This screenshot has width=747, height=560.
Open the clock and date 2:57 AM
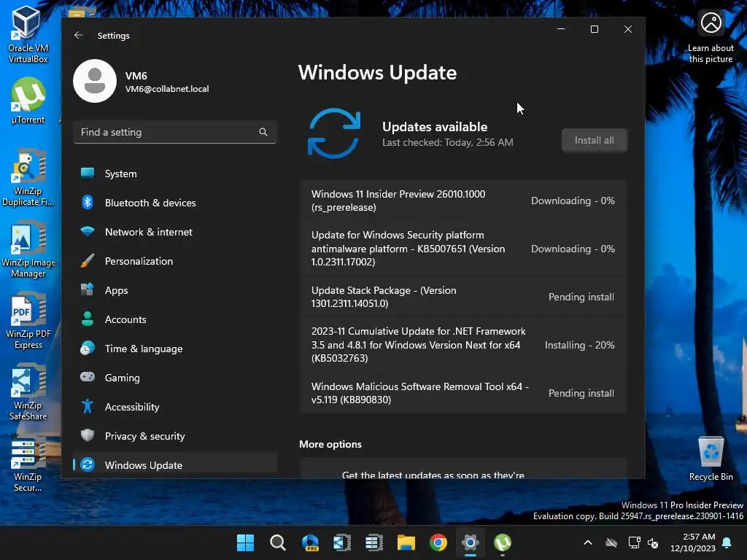(693, 542)
